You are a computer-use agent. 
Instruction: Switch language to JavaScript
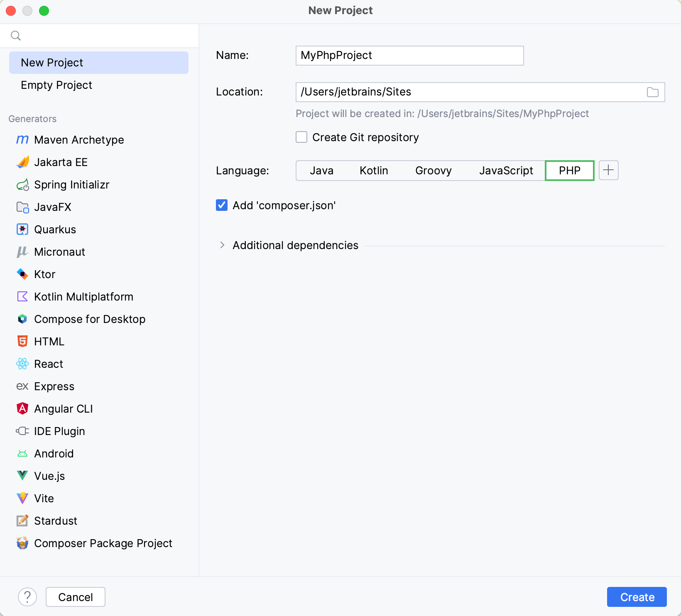pyautogui.click(x=506, y=171)
